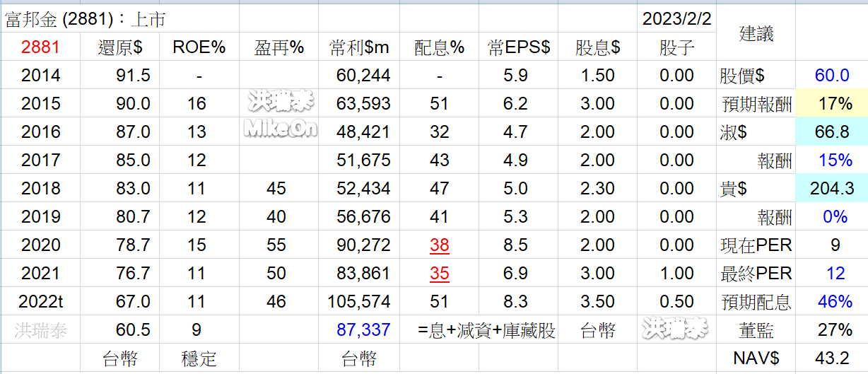The image size is (868, 374).
Task: Click the blue 87,337 value
Action: pos(363,330)
